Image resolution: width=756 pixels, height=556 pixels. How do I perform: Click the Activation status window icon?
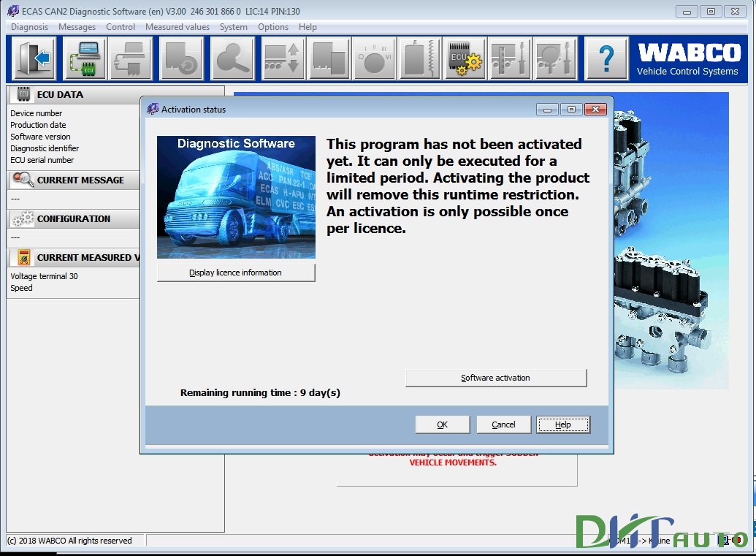(153, 108)
